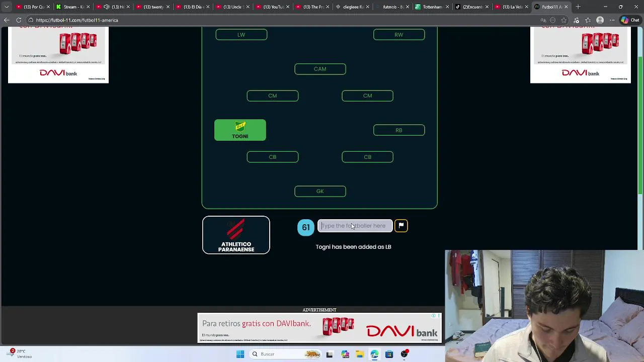Viewport: 644px width, 362px height.
Task: Close the active Futbol11 tab
Action: [566, 7]
